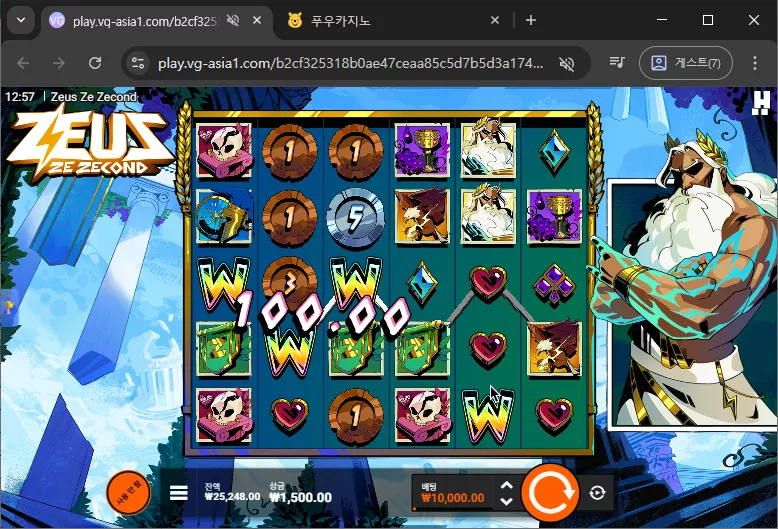Click the ₩10,000.00 bet amount
This screenshot has width=778, height=529.
[453, 498]
